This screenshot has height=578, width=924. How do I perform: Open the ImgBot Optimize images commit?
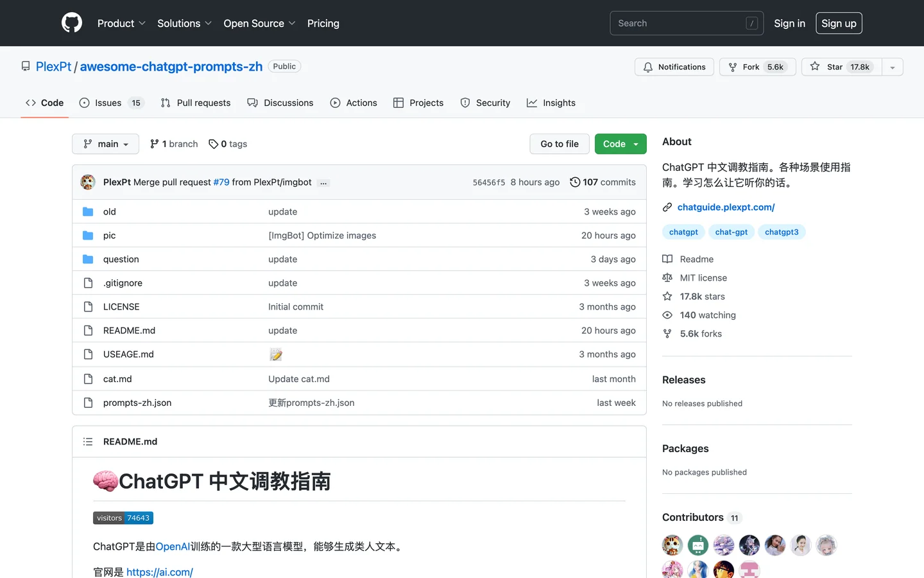pos(322,236)
